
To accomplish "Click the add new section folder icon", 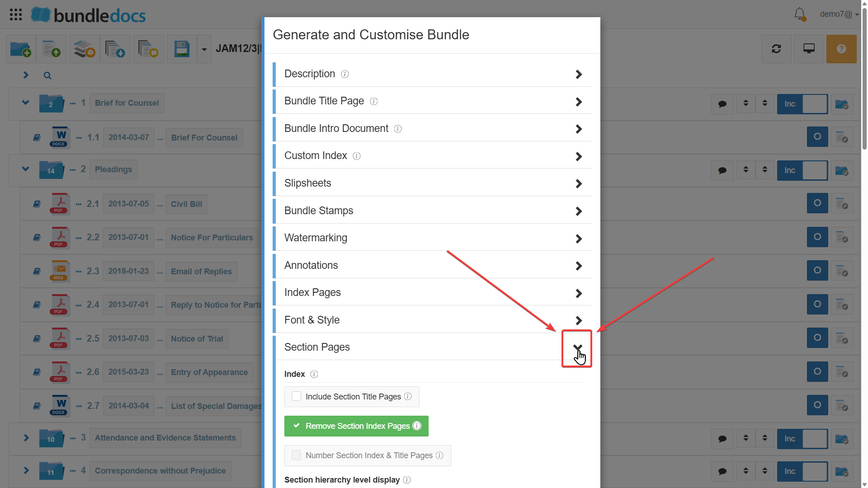I will 20,49.
